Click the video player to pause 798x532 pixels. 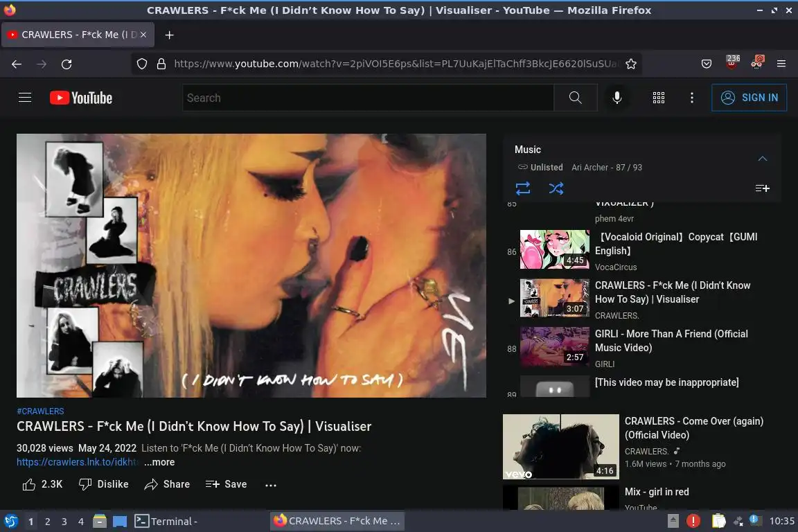coord(251,265)
